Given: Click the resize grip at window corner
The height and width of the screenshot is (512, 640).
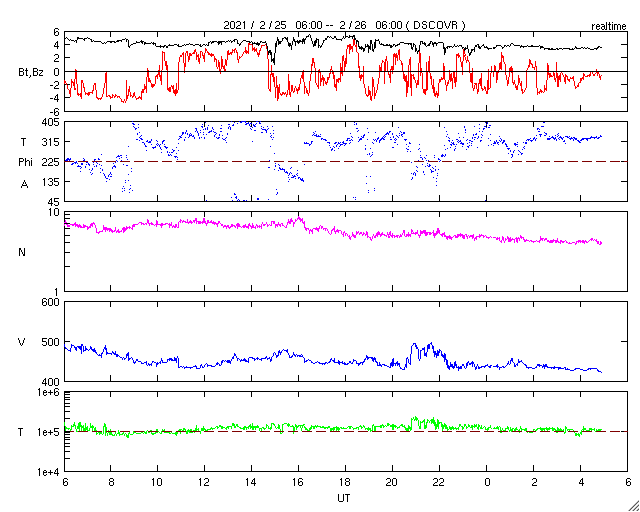Looking at the screenshot, I should [633, 505].
